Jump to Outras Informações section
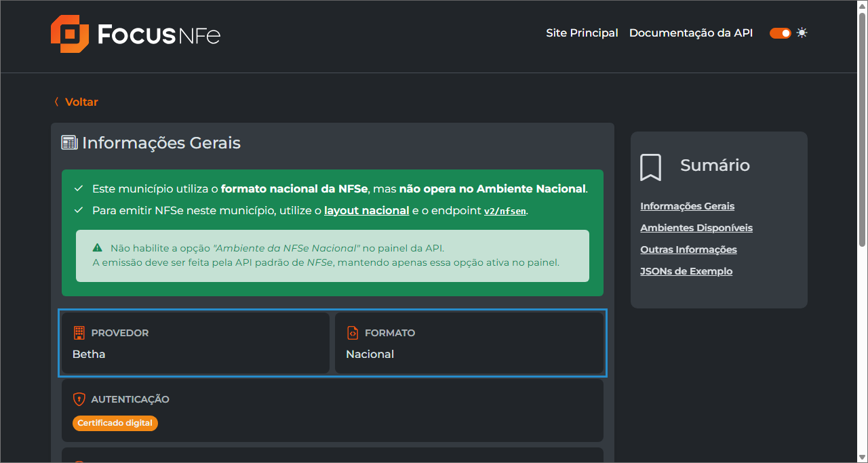 (x=688, y=249)
